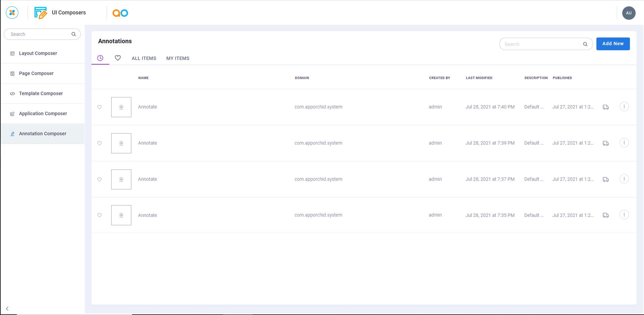Open Template Composer from the sidebar
The image size is (644, 315).
41,93
